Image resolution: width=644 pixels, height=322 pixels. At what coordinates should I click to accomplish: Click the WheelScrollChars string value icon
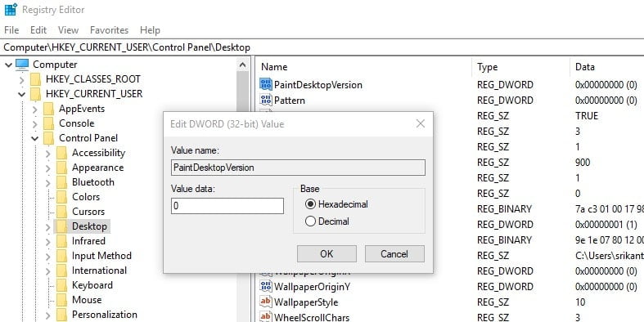(x=266, y=317)
